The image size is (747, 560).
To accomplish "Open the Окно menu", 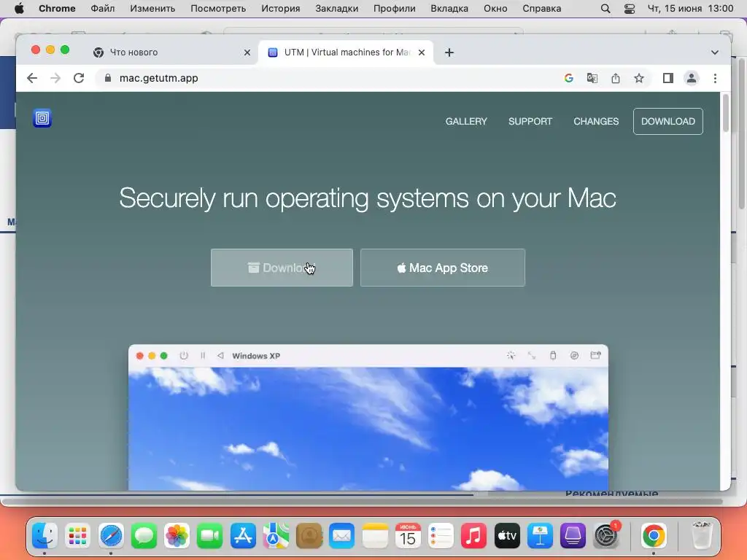I will coord(495,9).
